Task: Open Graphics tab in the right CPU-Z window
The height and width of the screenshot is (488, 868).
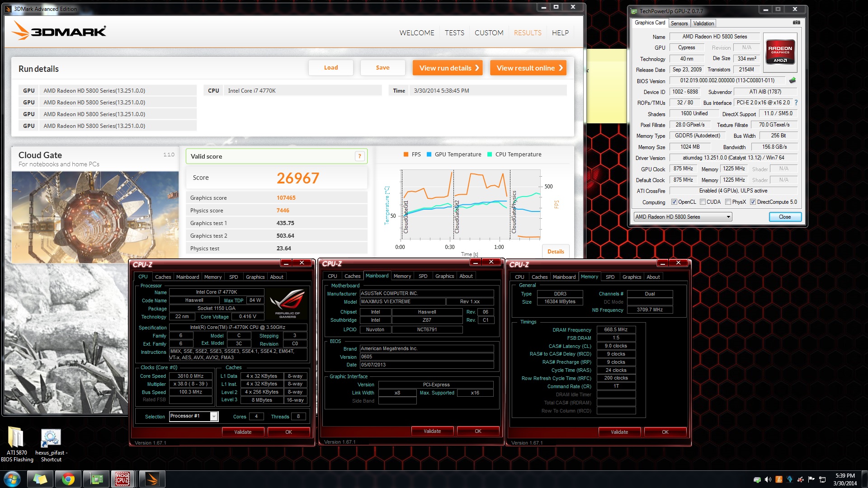Action: (x=632, y=277)
